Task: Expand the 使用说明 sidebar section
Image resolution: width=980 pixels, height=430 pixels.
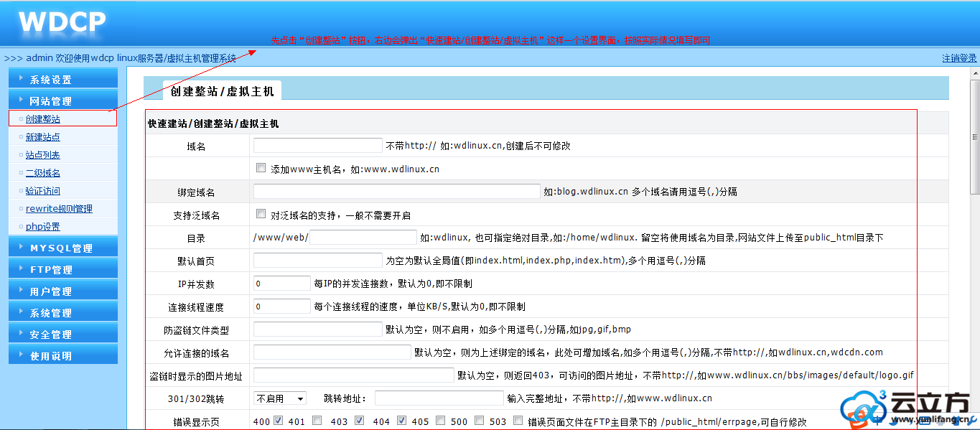Action: (63, 355)
